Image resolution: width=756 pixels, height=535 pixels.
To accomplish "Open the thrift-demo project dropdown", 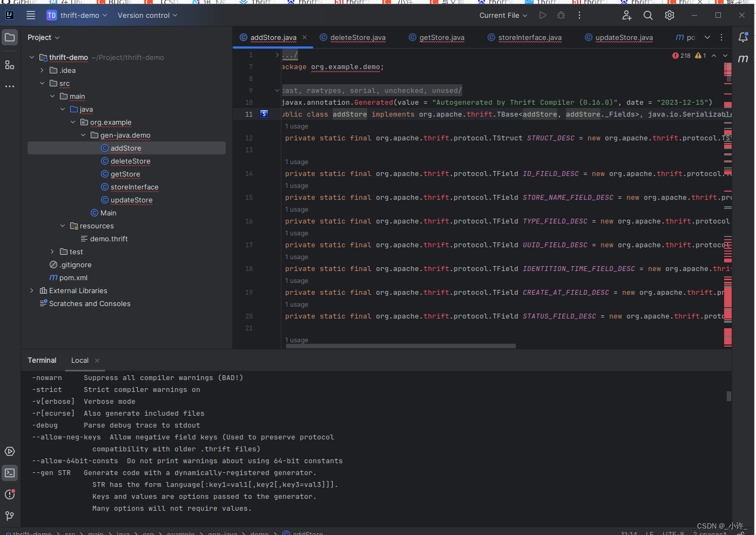I will coord(77,15).
